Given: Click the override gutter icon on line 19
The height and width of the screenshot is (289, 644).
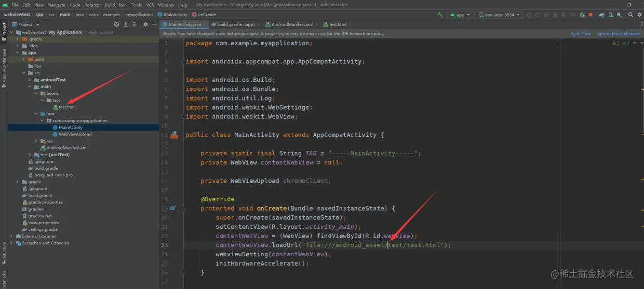Looking at the screenshot, I should pyautogui.click(x=172, y=209).
